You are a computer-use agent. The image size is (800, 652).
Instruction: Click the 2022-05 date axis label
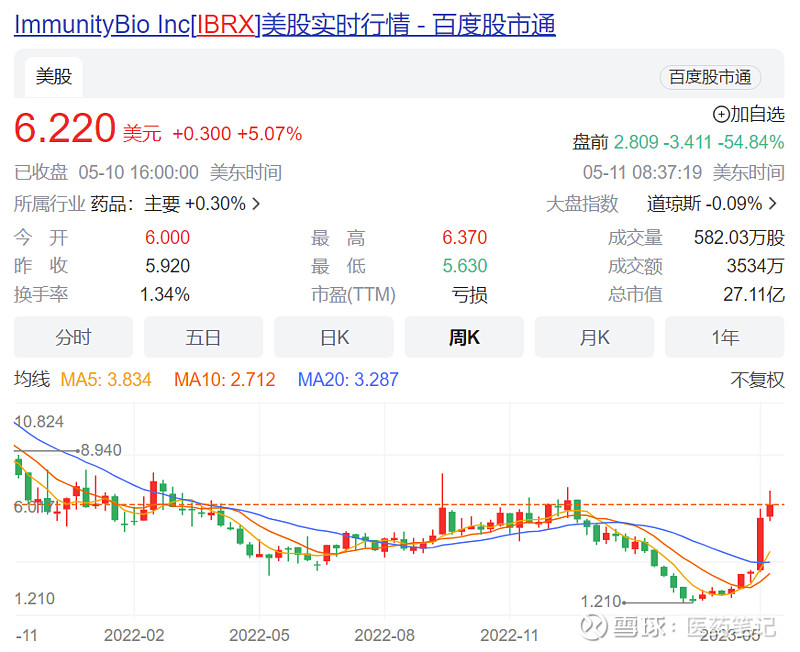pyautogui.click(x=259, y=635)
